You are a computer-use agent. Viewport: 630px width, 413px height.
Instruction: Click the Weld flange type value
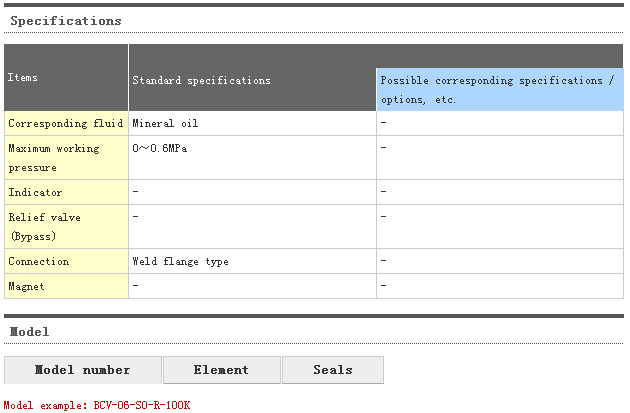[x=180, y=261]
